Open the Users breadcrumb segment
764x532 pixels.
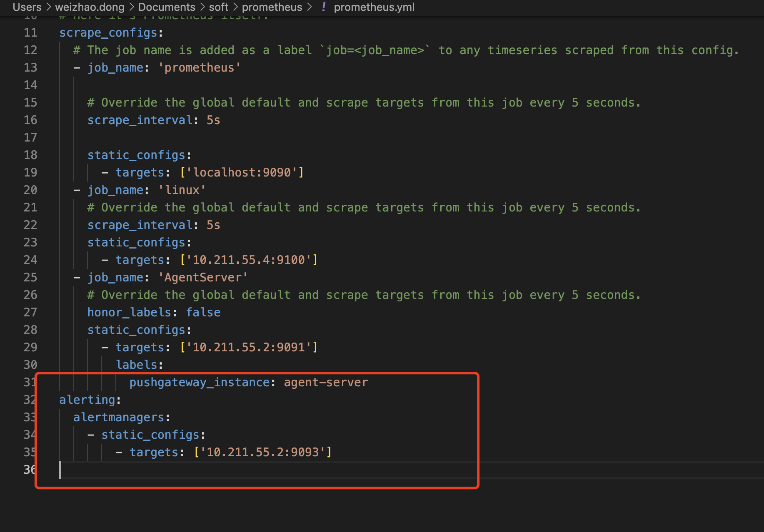[27, 7]
